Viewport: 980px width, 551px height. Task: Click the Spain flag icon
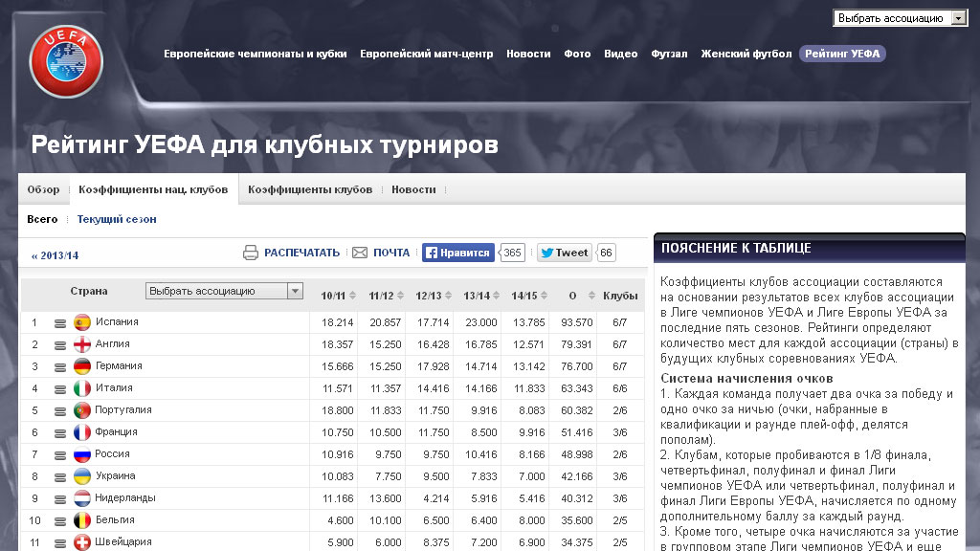82,322
